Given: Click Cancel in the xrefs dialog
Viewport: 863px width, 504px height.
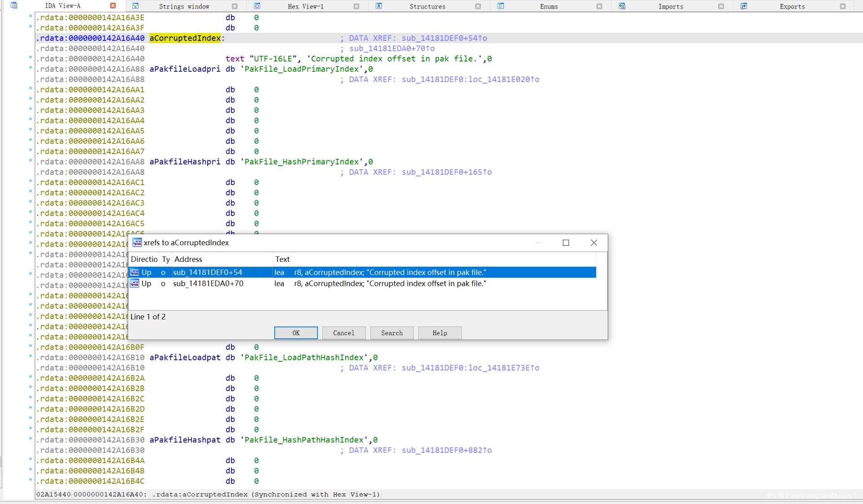Looking at the screenshot, I should click(343, 333).
